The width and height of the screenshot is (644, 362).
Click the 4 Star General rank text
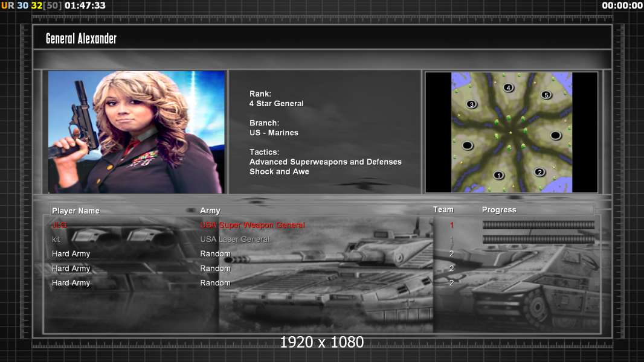pos(277,104)
